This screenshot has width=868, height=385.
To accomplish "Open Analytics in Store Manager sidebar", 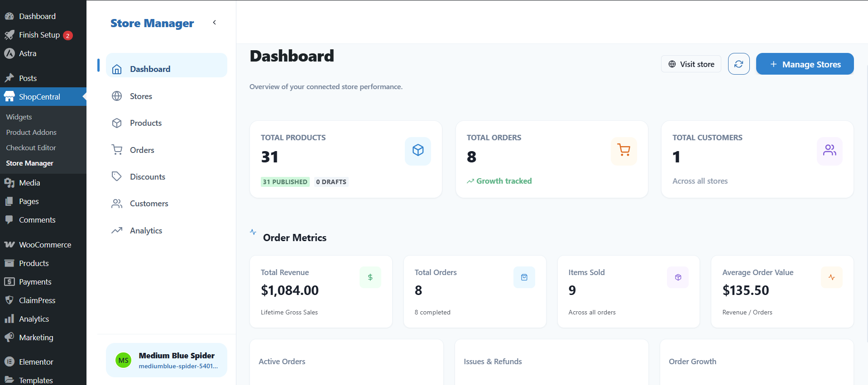I will click(166, 231).
